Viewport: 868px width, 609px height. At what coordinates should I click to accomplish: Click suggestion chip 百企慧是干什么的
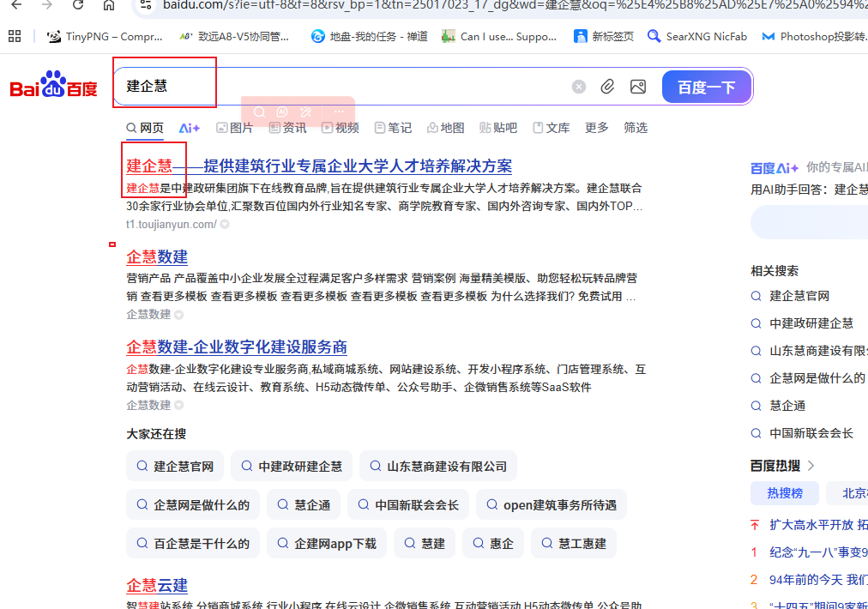tap(193, 544)
